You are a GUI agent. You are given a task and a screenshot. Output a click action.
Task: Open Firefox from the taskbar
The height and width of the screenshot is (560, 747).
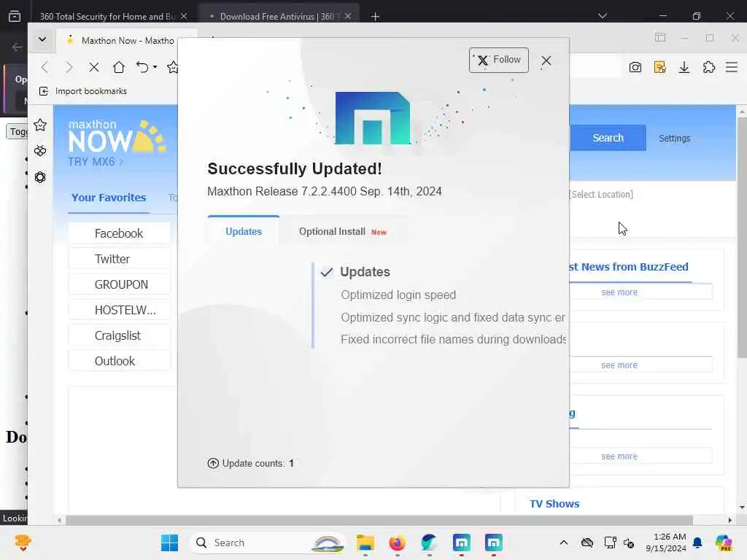pos(398,542)
